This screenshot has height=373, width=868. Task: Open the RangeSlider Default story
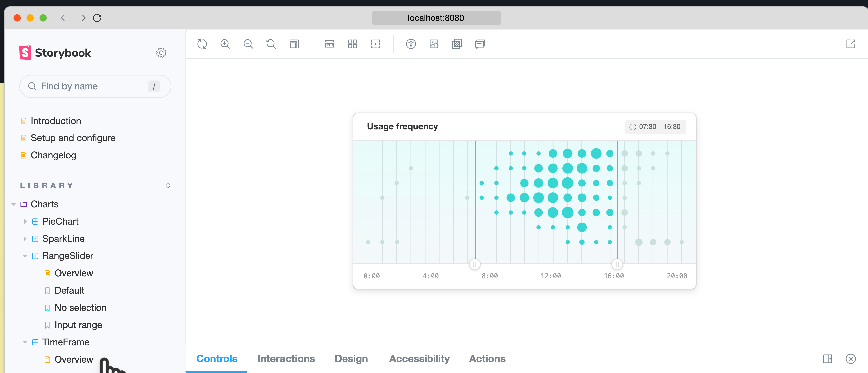pyautogui.click(x=69, y=290)
